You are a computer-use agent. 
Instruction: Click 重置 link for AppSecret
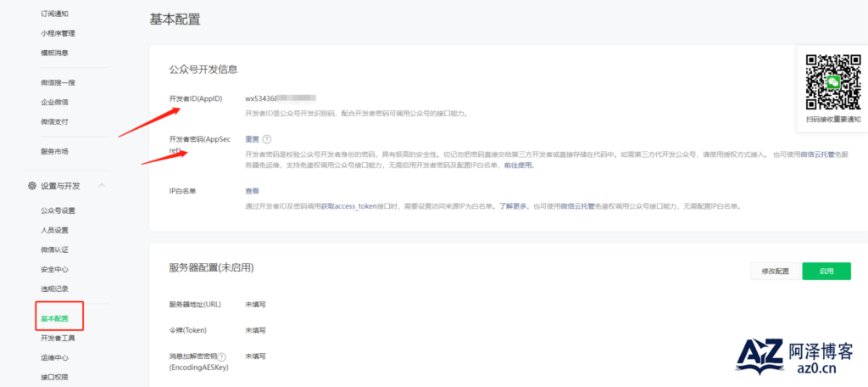click(252, 139)
